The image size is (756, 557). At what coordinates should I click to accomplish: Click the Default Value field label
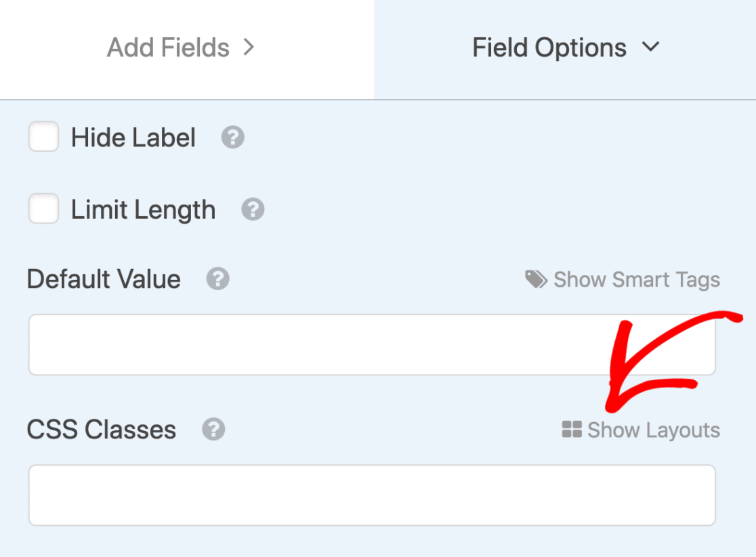[x=104, y=279]
